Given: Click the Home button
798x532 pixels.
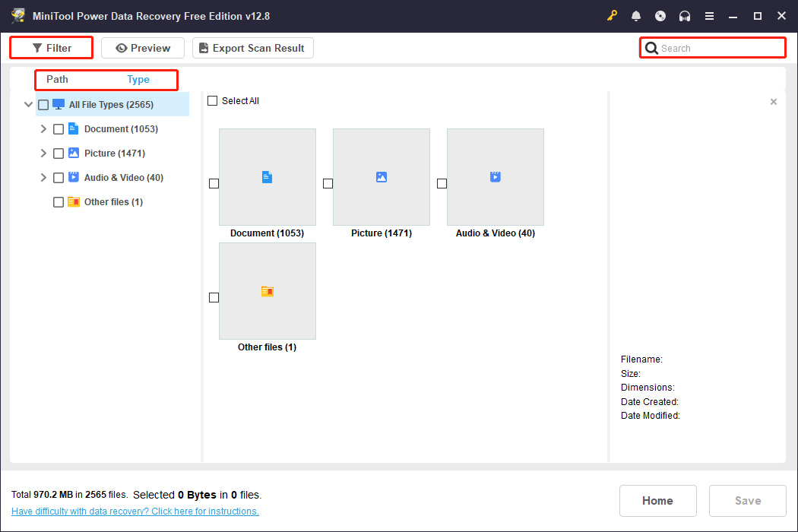Looking at the screenshot, I should pos(657,500).
